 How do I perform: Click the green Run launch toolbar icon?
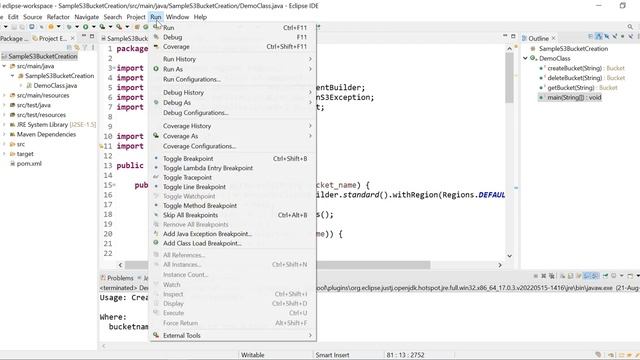coord(85,27)
